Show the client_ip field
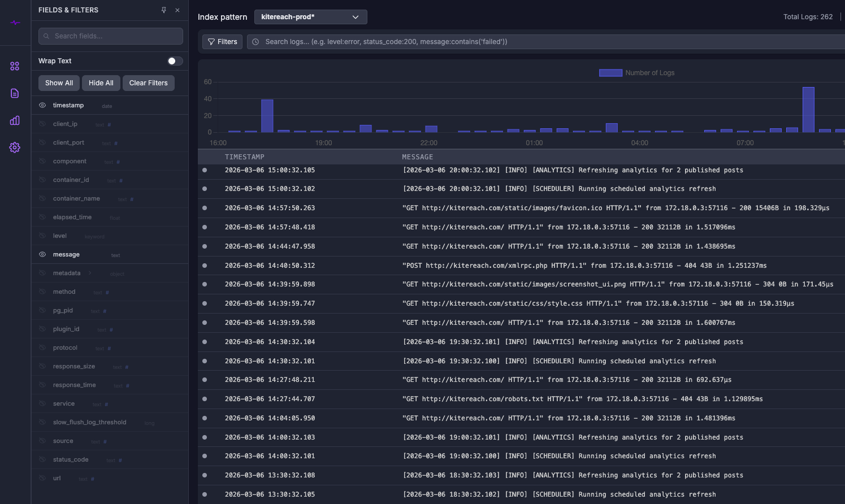The height and width of the screenshot is (504, 845). [42, 124]
